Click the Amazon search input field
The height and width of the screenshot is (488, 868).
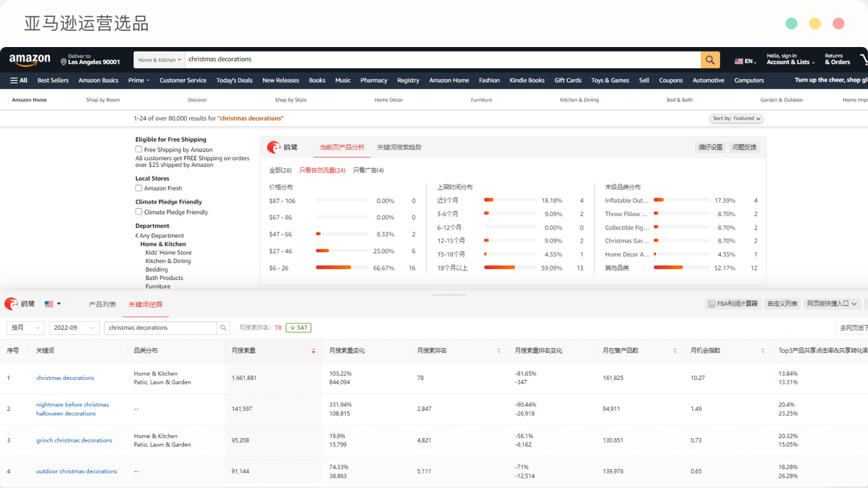tap(443, 60)
